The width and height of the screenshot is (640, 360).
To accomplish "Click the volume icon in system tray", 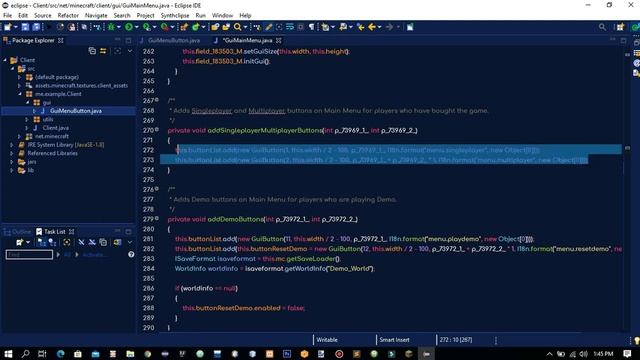I will [584, 354].
